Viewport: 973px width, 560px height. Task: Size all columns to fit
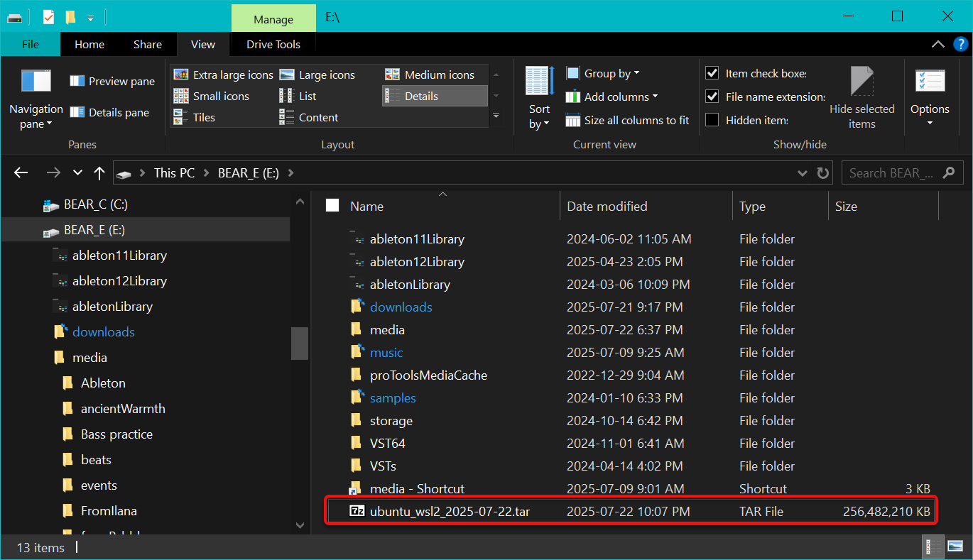point(627,120)
